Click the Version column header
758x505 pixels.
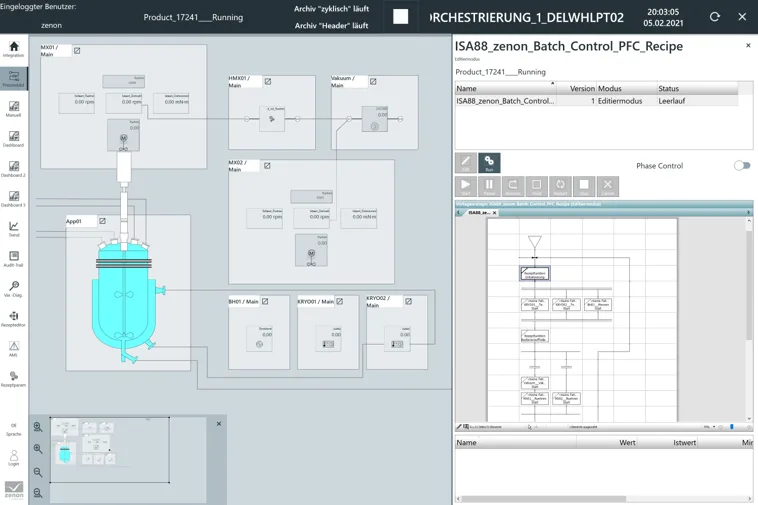[x=576, y=88]
